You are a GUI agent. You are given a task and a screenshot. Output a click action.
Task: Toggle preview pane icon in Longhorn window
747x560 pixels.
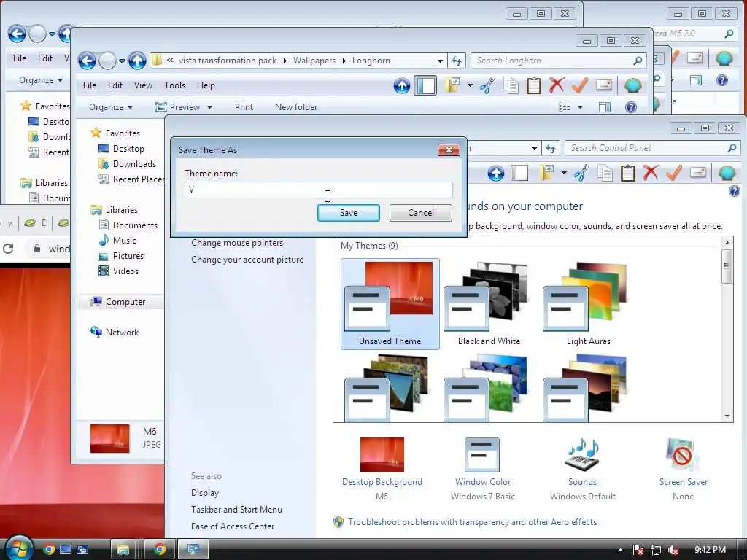click(605, 107)
